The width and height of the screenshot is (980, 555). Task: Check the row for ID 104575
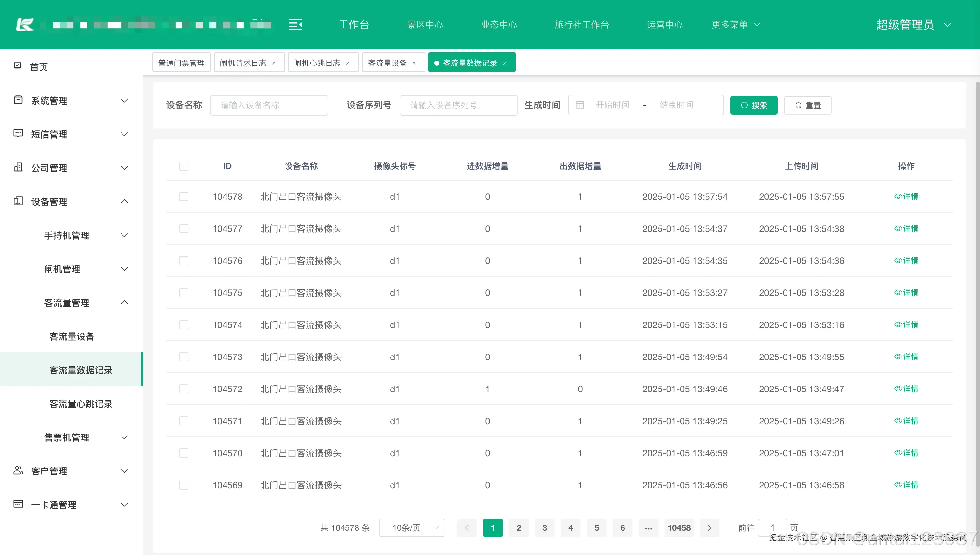(184, 293)
